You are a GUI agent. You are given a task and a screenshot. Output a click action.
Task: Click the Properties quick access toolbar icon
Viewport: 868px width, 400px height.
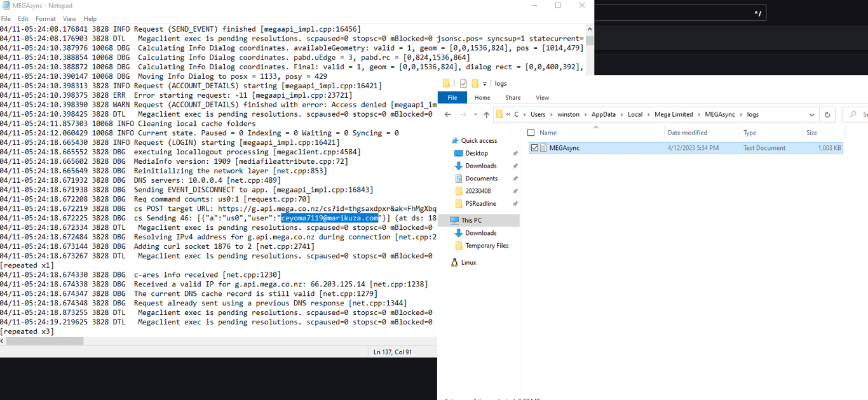(463, 83)
